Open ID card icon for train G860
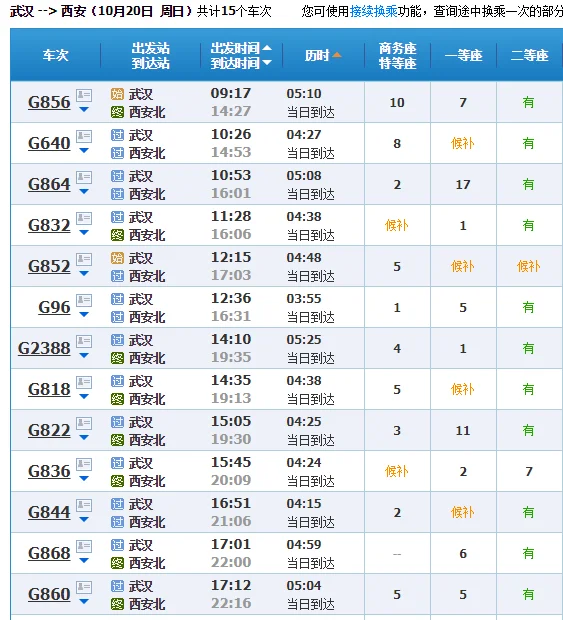Image resolution: width=563 pixels, height=620 pixels. coord(84,588)
